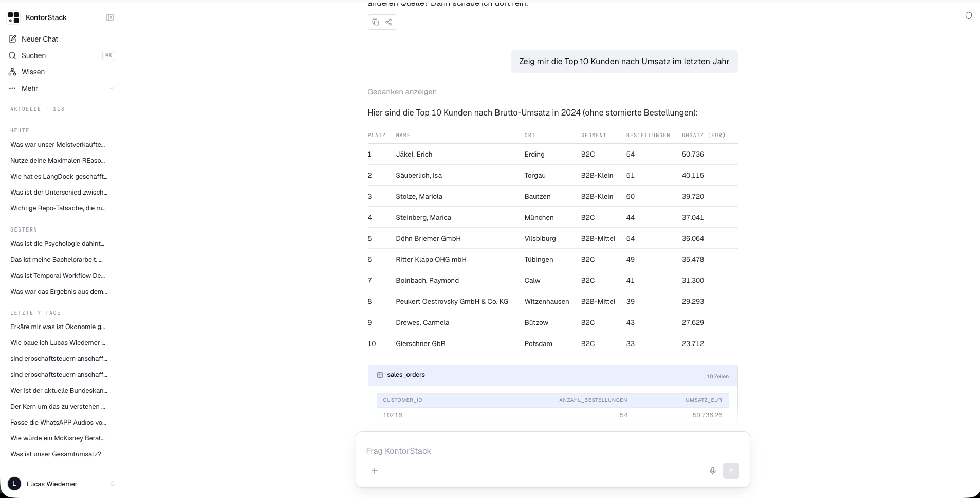
Task: Start voice input with microphone icon
Action: tap(713, 471)
